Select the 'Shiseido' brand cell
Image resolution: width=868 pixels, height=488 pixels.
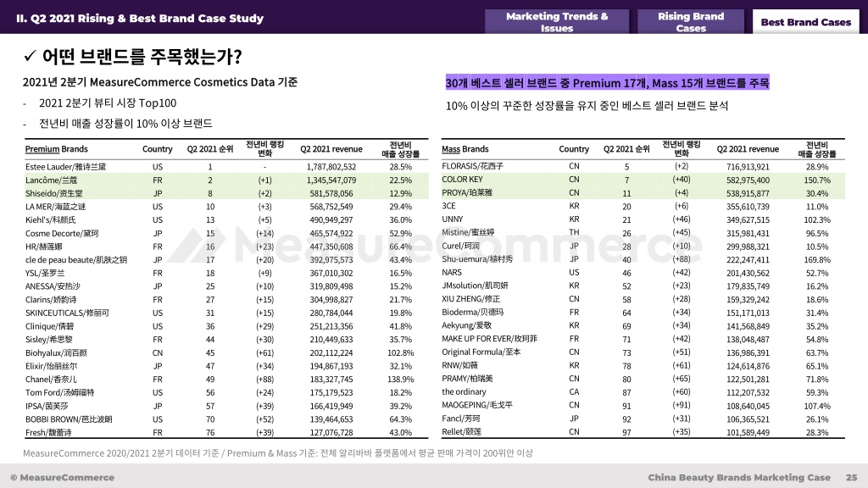tap(53, 193)
